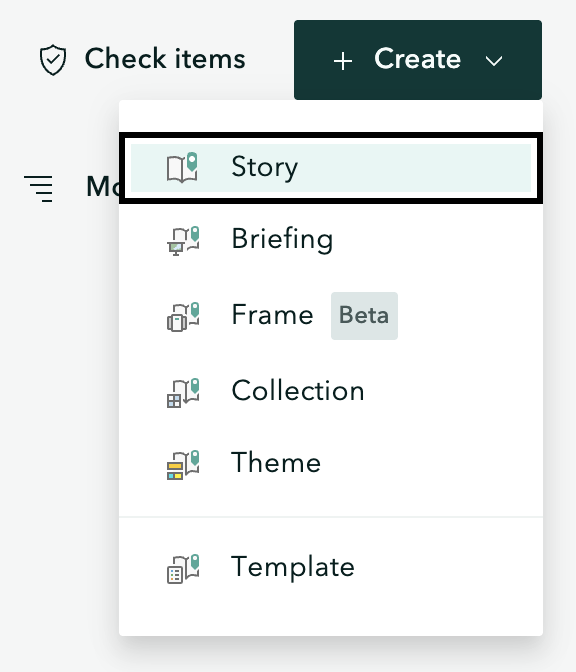Select Frame Beta menu entry
Viewport: 576px width, 672px height.
tap(331, 316)
